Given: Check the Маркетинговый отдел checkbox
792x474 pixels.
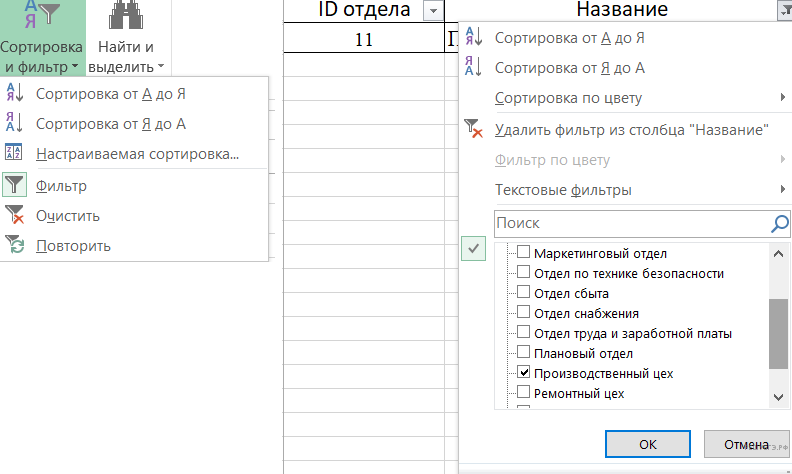Looking at the screenshot, I should [523, 254].
